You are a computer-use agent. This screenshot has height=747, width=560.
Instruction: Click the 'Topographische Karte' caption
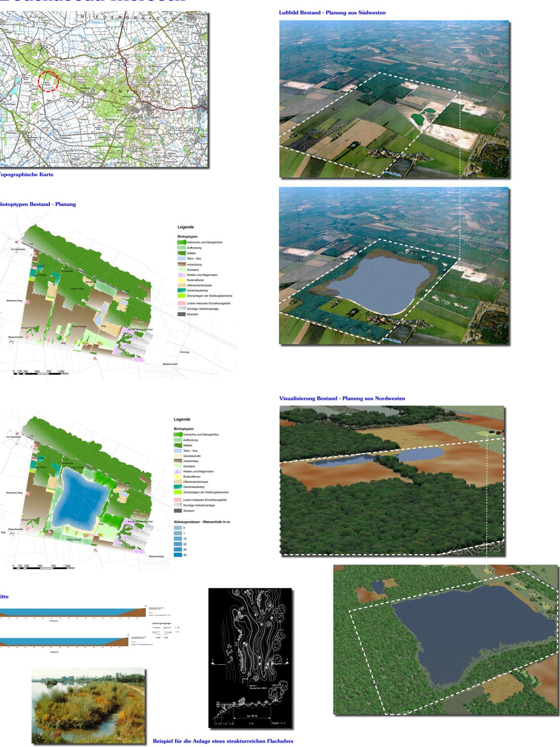(x=26, y=175)
